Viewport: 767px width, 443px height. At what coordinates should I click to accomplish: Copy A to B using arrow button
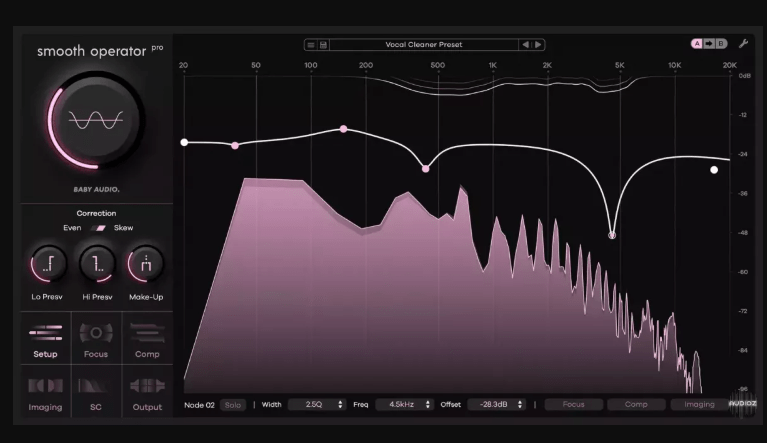pos(709,44)
